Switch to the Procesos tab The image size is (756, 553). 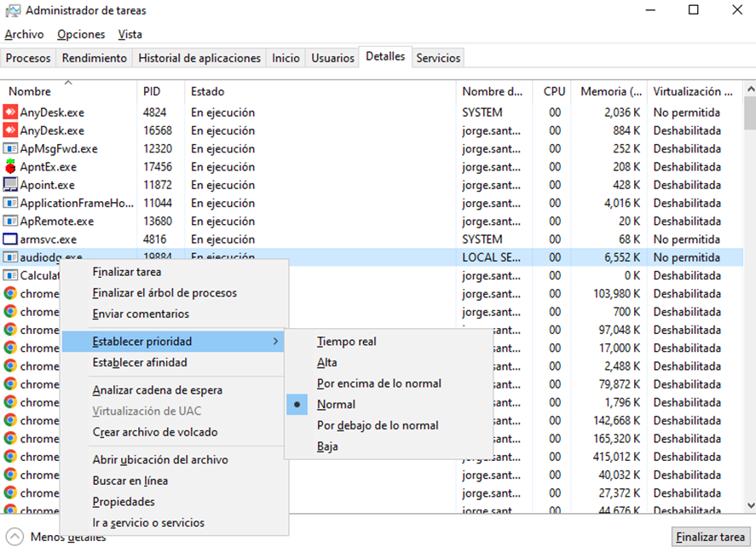click(x=28, y=58)
